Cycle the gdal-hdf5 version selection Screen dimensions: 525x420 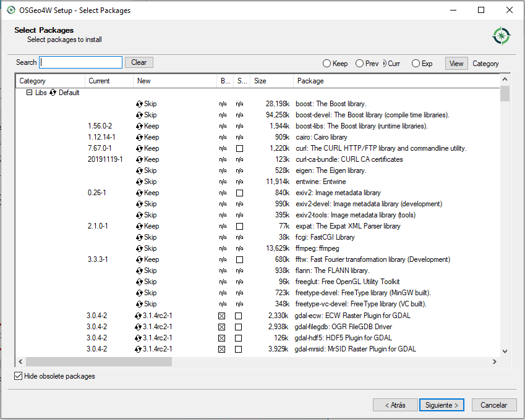pyautogui.click(x=138, y=338)
